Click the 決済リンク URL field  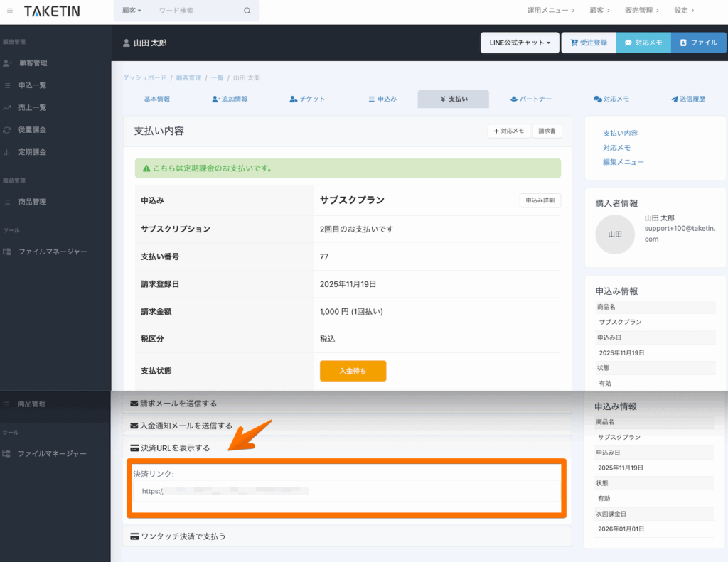(x=347, y=490)
